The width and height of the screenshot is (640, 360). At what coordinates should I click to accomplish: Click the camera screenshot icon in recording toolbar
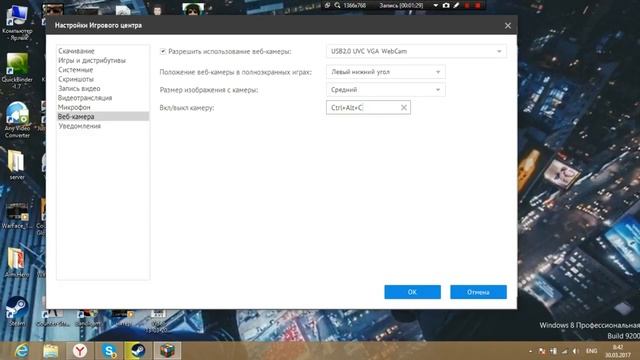(446, 5)
